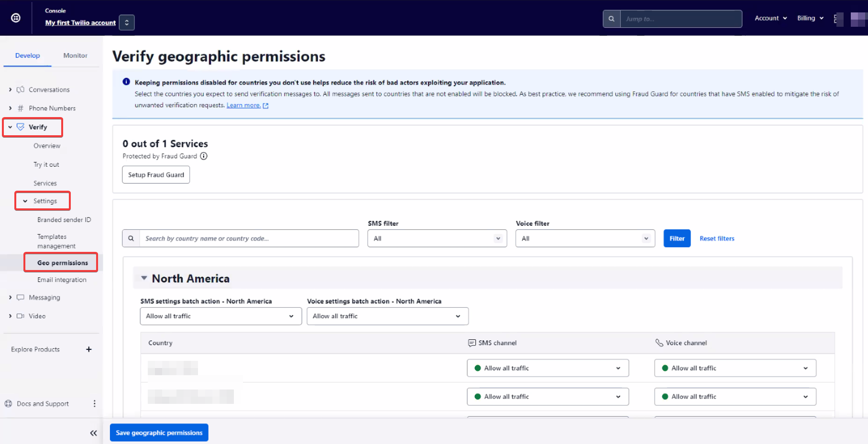Image resolution: width=868 pixels, height=444 pixels.
Task: Select Geo permissions in the sidebar
Action: point(63,263)
